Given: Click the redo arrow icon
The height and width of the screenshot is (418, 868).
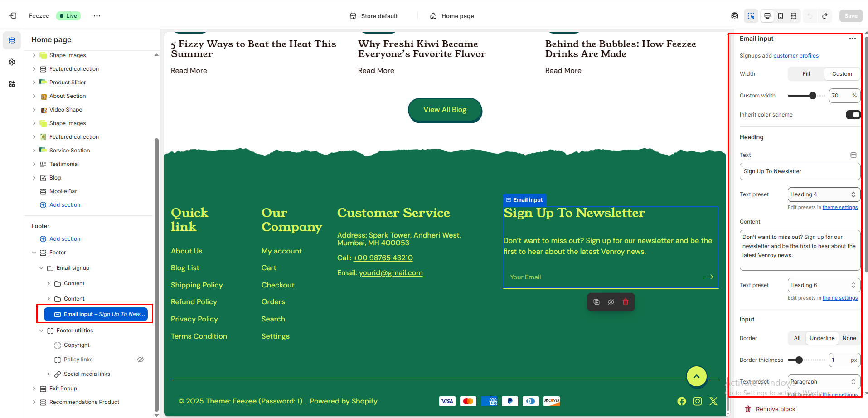Looking at the screenshot, I should click(825, 16).
